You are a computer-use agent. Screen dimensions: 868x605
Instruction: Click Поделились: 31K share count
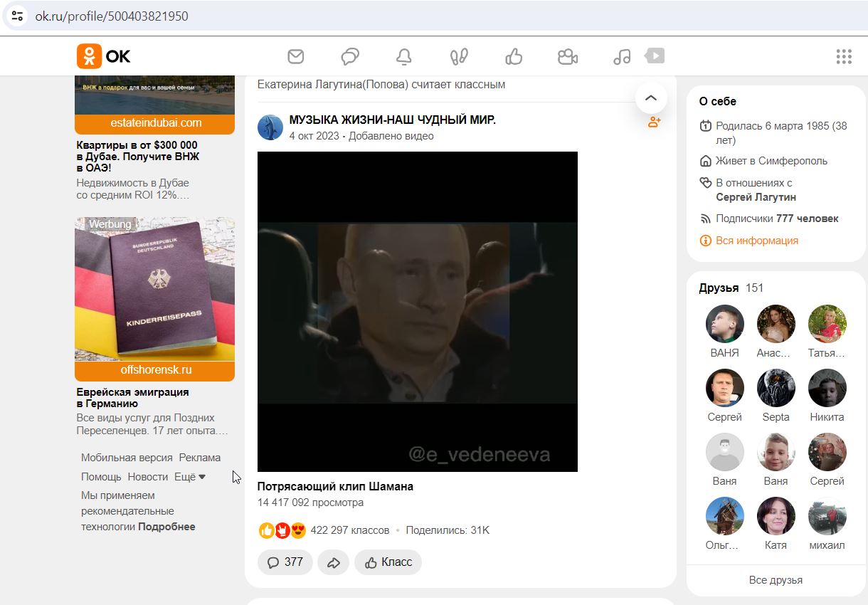[x=448, y=530]
